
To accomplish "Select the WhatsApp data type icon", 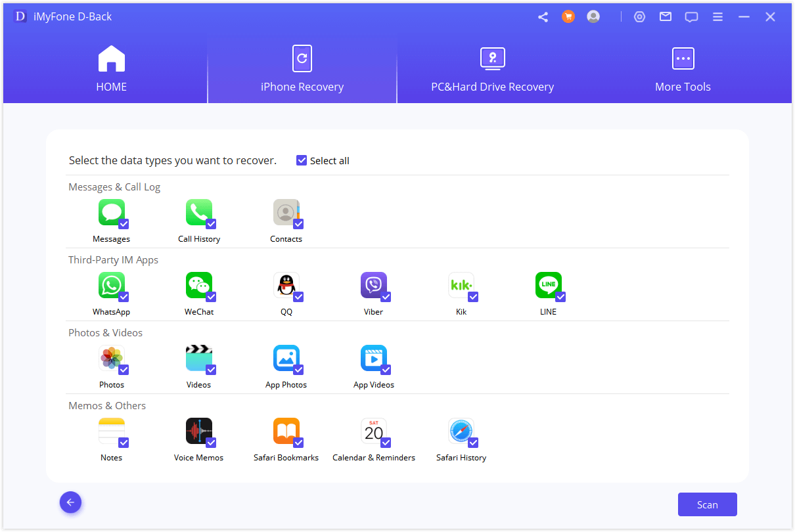I will (x=112, y=285).
